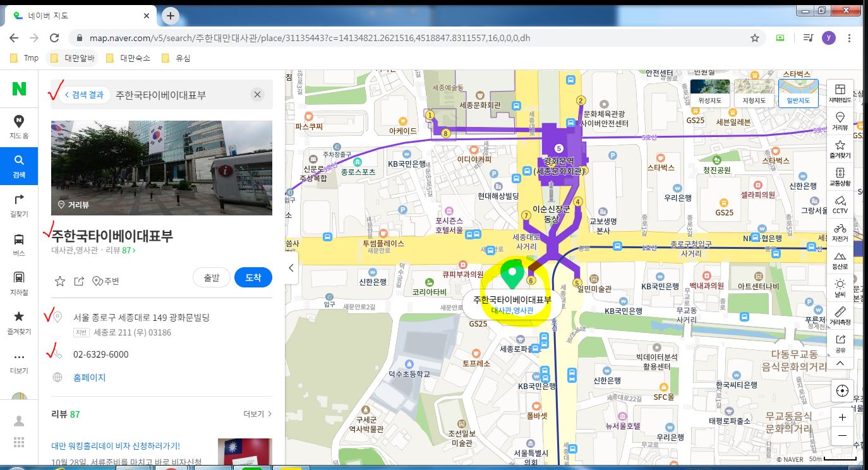Click the 덕수초등학교 school marker
The image size is (868, 470).
tap(409, 369)
